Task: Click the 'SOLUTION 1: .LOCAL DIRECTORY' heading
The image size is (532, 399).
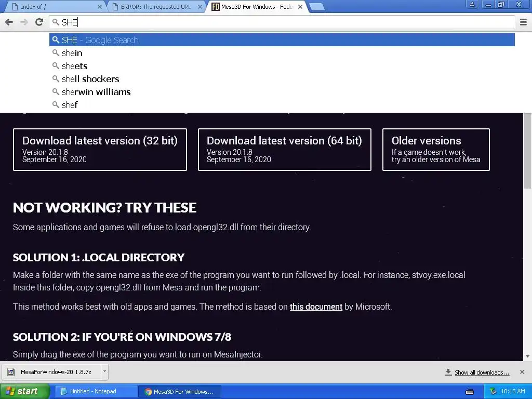Action: (x=98, y=258)
